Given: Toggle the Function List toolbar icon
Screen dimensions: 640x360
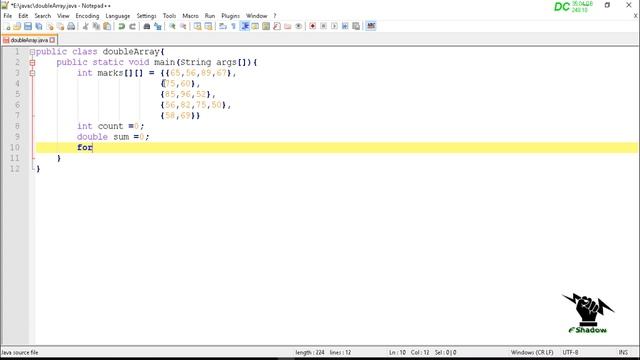Looking at the screenshot, I should coord(277,26).
